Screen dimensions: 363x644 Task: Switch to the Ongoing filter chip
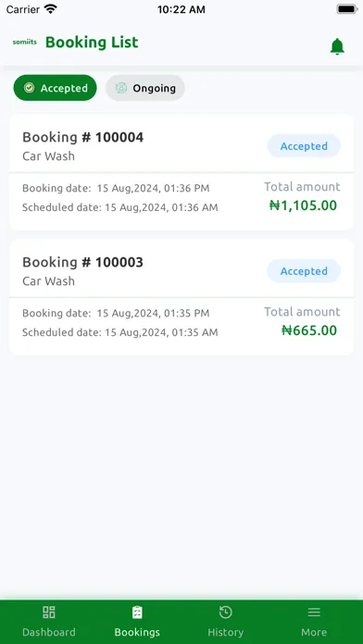145,88
